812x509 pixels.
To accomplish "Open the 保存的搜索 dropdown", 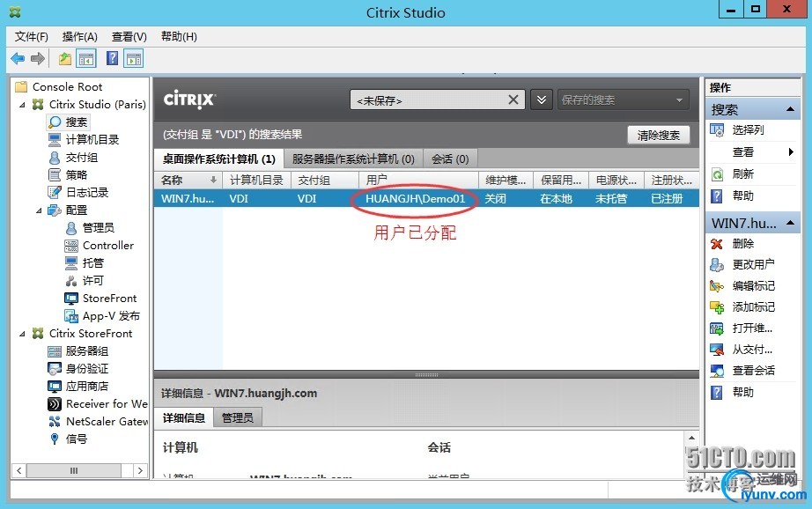I will tap(623, 100).
